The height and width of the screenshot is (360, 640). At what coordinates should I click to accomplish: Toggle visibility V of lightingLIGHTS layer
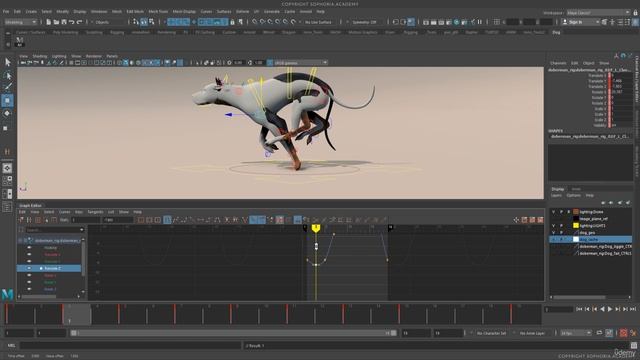click(553, 225)
